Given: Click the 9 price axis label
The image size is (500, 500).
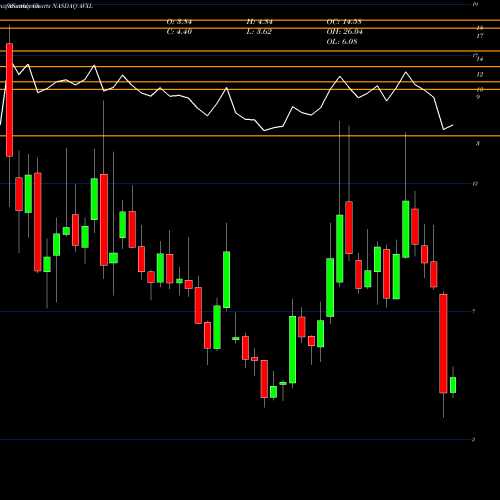Looking at the screenshot, I should (x=478, y=97).
